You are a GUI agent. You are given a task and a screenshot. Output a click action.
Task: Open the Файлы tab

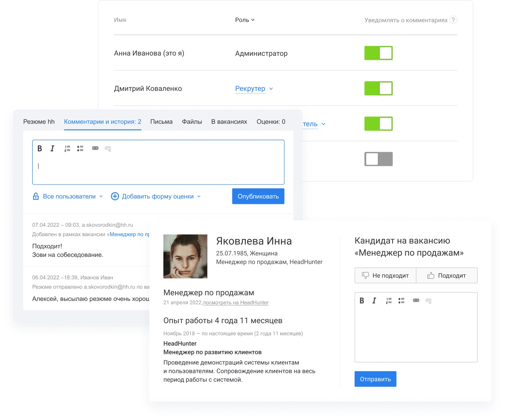[192, 122]
